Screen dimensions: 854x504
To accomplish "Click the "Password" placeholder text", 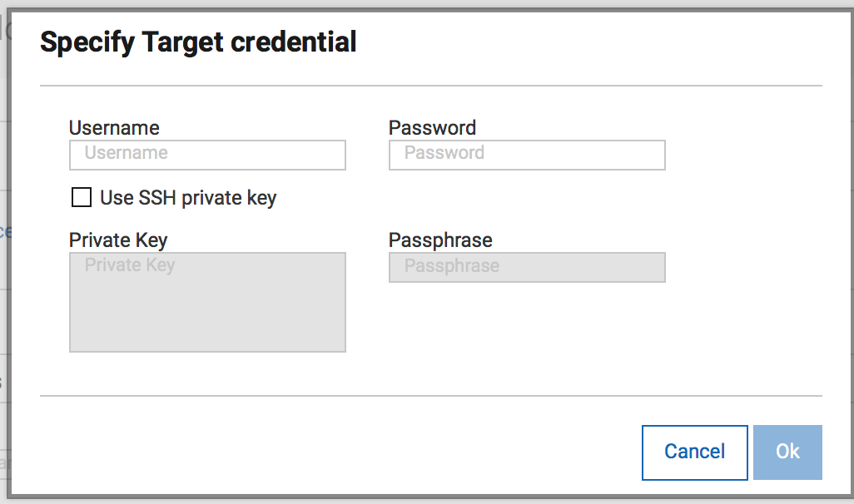I will click(444, 153).
